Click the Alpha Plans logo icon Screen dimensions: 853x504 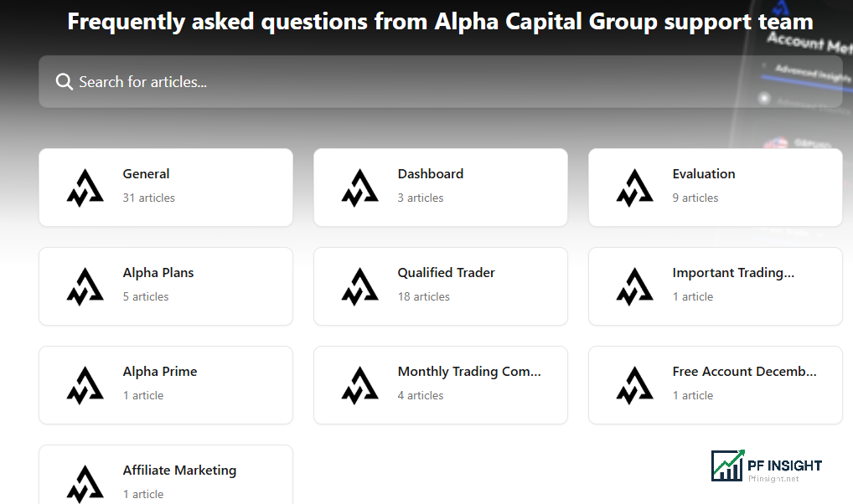[x=85, y=286]
